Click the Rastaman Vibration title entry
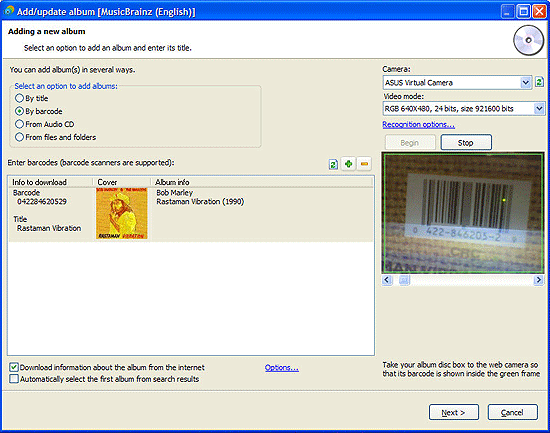 pos(49,228)
